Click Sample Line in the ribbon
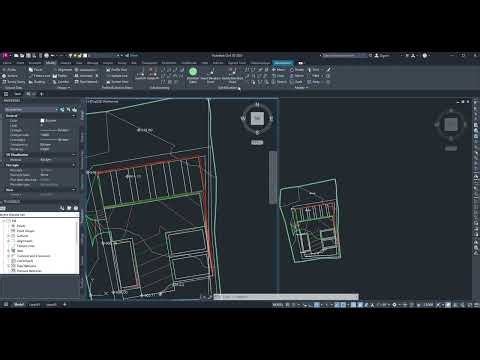This screenshot has width=480, height=360. click(x=117, y=76)
